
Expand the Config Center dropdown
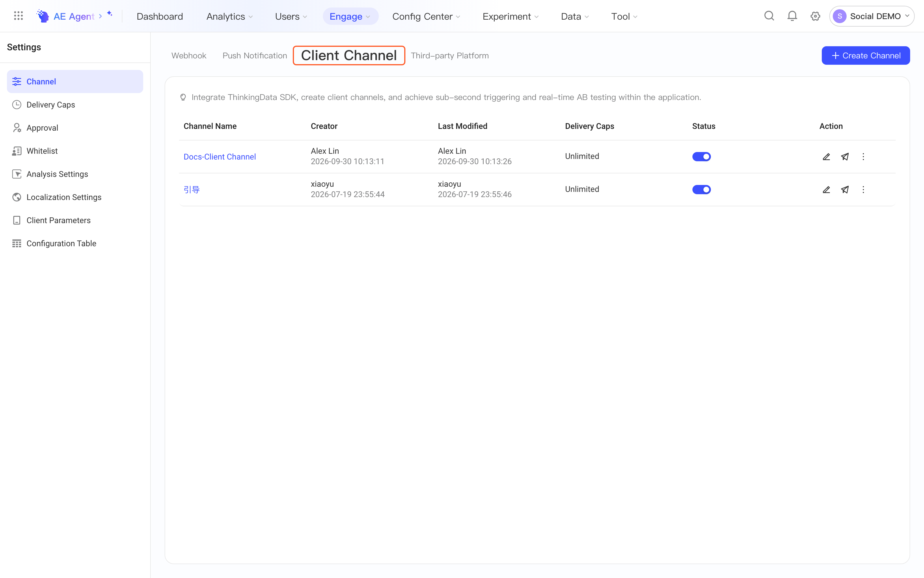pyautogui.click(x=426, y=16)
